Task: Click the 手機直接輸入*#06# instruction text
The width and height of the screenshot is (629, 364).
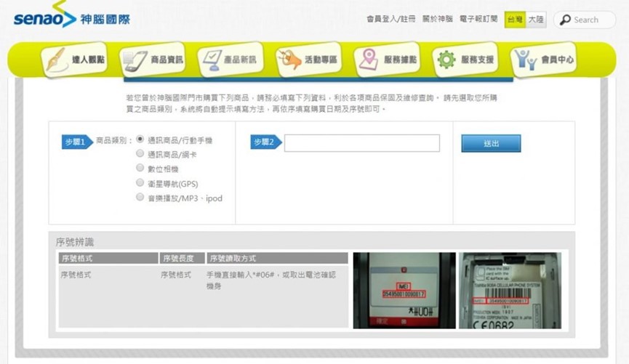Action: (271, 280)
